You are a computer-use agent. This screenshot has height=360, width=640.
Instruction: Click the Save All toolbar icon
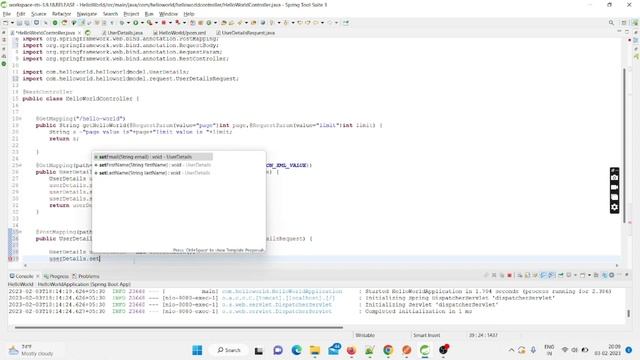[27, 23]
